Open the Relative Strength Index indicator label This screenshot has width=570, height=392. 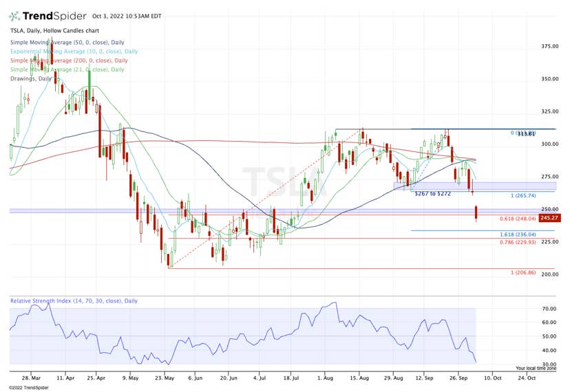(x=74, y=301)
